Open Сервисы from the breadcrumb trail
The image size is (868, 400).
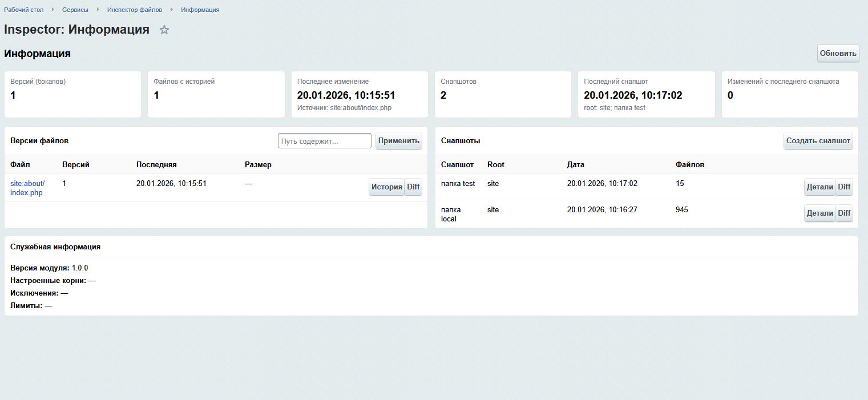click(x=75, y=9)
